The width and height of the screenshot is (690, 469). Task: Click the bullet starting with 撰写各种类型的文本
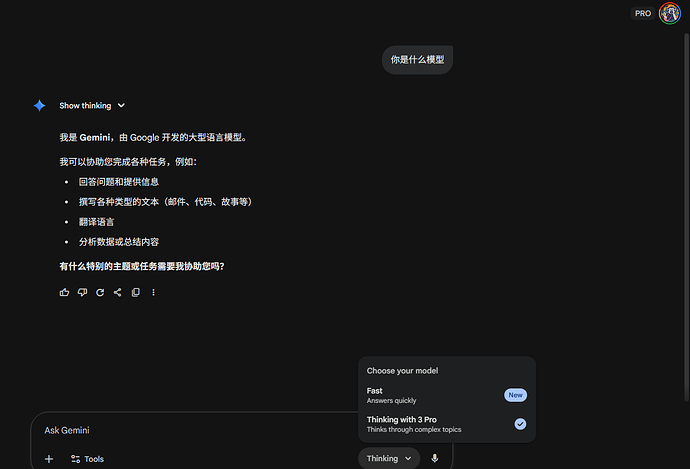click(165, 202)
